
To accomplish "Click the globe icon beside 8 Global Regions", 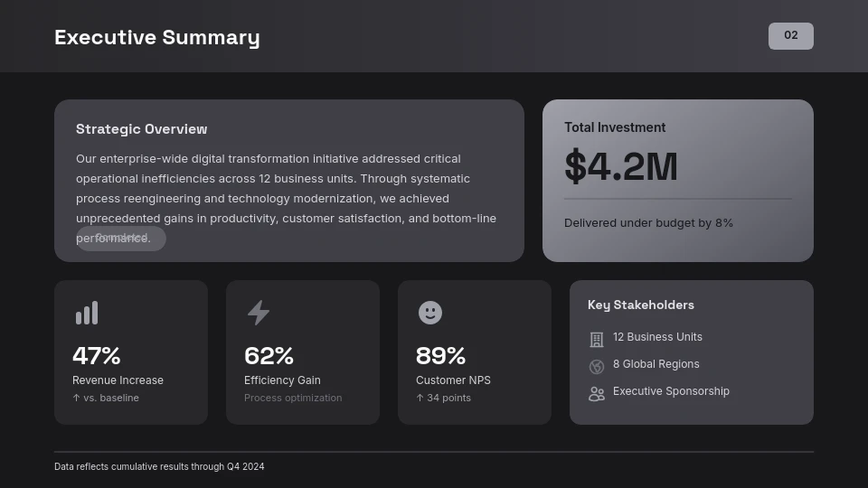I will tap(596, 366).
